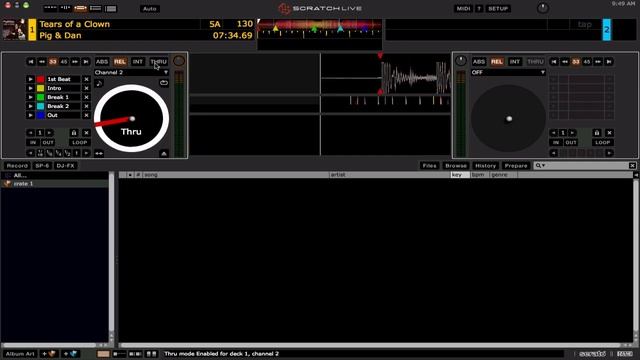Lock the loop on left deck
This screenshot has width=640, height=360.
point(74,133)
